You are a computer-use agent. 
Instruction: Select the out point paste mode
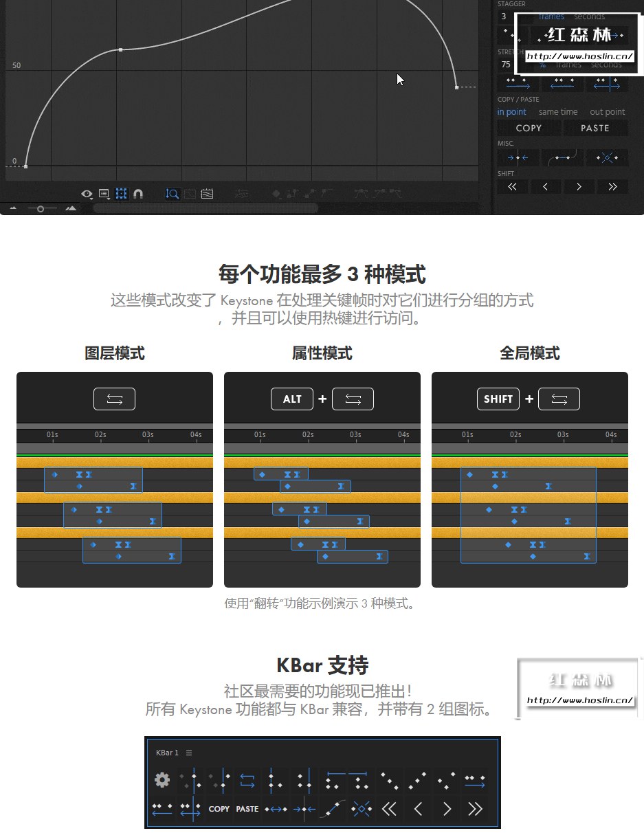tap(608, 111)
